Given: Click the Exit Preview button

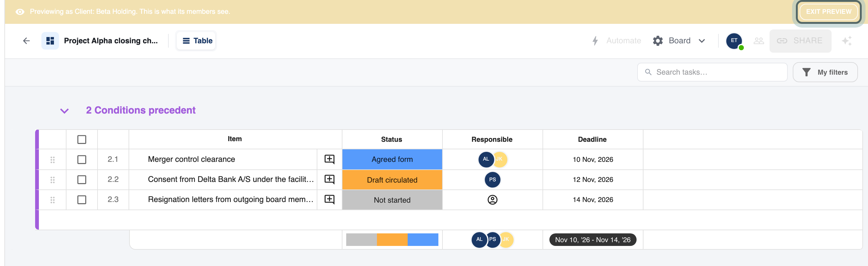Looking at the screenshot, I should (828, 12).
